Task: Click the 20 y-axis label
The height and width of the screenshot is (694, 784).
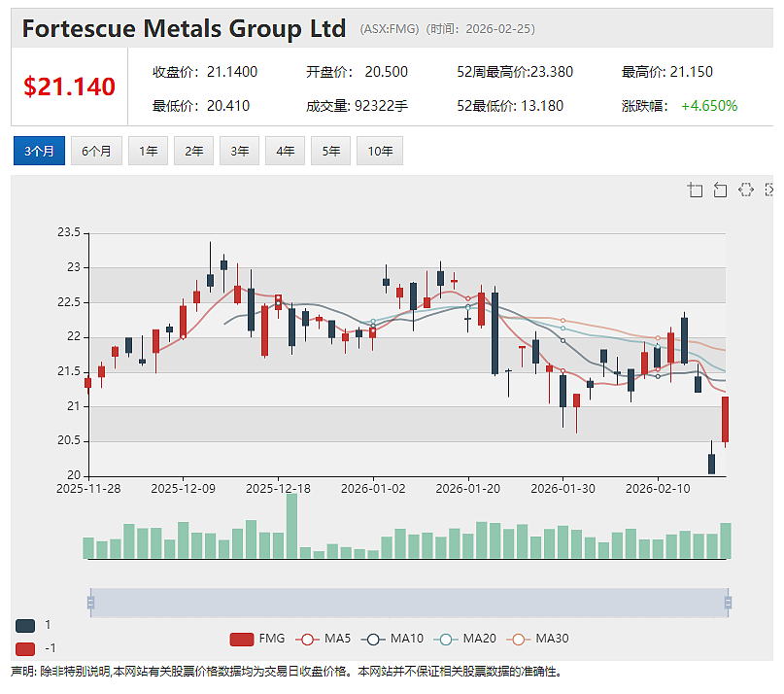Action: point(74,475)
